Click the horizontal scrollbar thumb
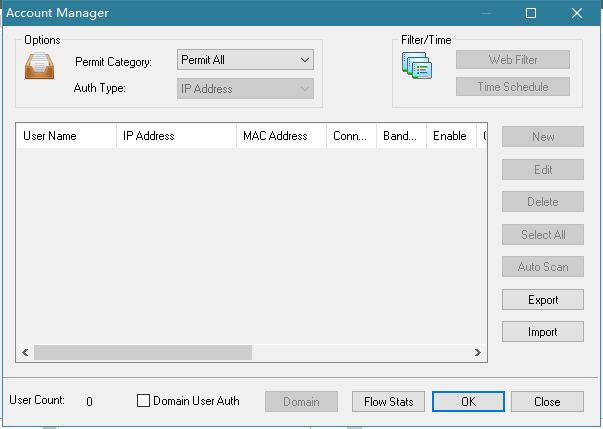Viewport: 603px width, 429px height. click(x=143, y=353)
